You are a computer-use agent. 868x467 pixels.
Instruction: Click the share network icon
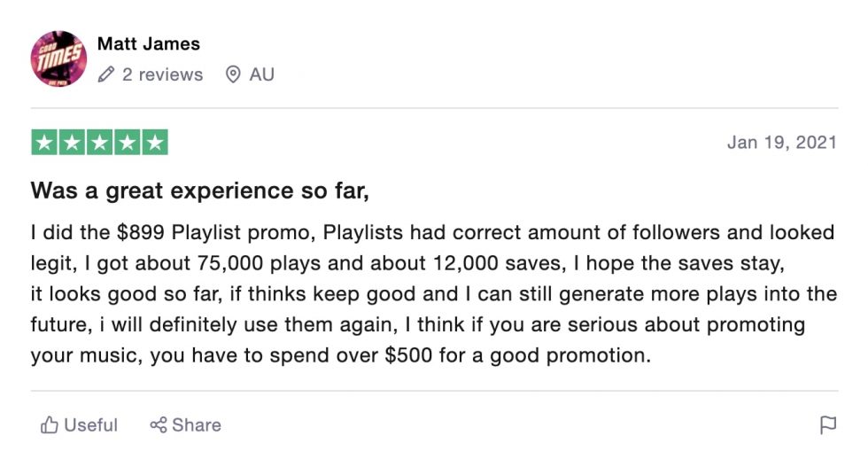159,424
